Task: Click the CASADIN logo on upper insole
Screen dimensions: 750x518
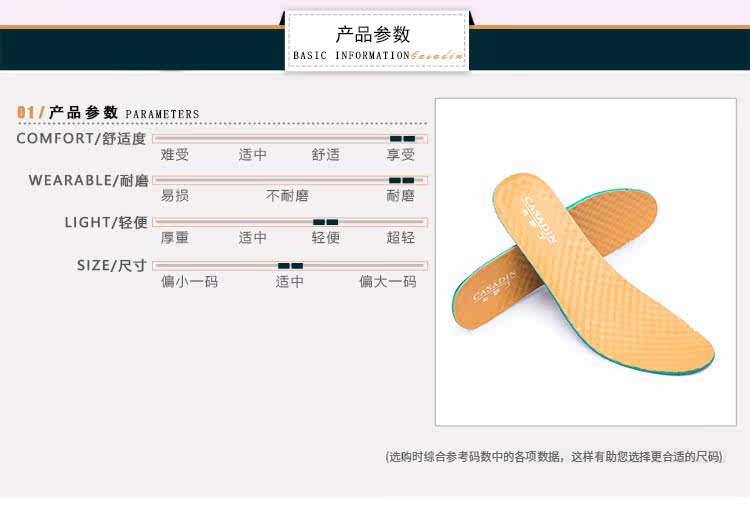Action: click(x=539, y=220)
